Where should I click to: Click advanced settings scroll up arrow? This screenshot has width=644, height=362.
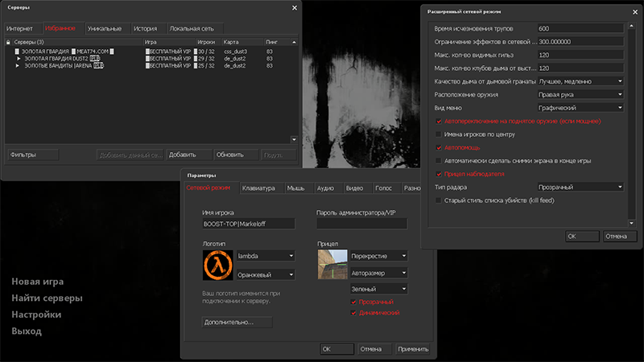(632, 26)
